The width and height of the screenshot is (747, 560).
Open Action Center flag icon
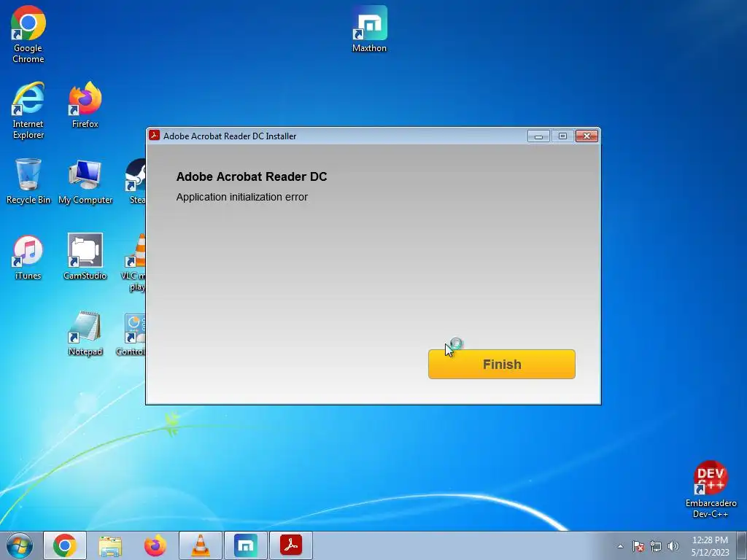pyautogui.click(x=638, y=546)
